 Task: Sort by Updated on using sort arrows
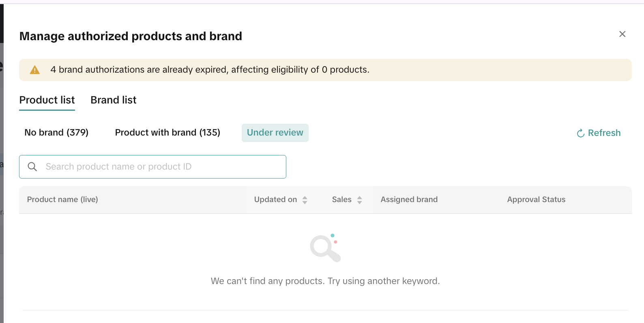click(305, 200)
